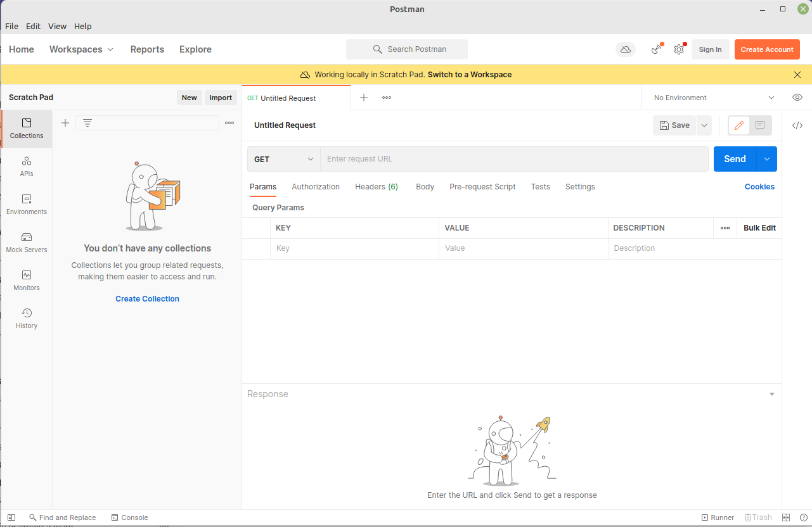Open the code snippet icon on right sidebar
The image size is (812, 527).
point(797,125)
